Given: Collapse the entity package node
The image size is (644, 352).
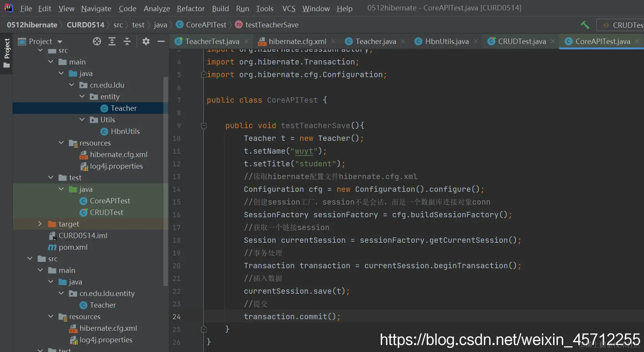Looking at the screenshot, I should 82,96.
